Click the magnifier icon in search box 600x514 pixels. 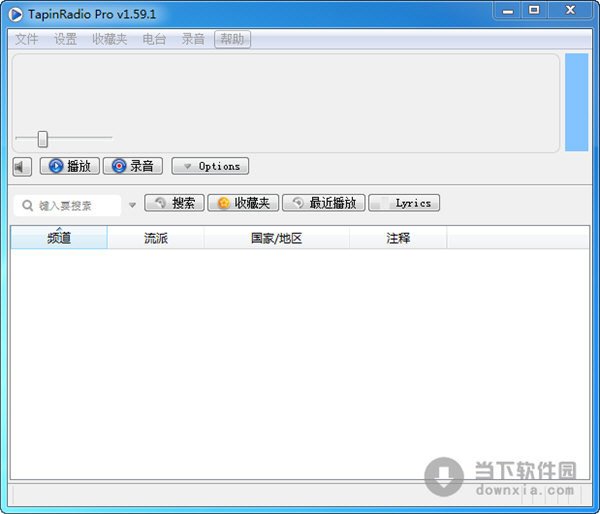(27, 206)
